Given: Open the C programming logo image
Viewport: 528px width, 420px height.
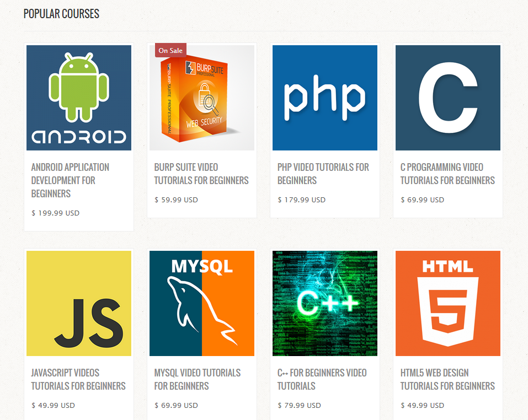Looking at the screenshot, I should [x=448, y=98].
